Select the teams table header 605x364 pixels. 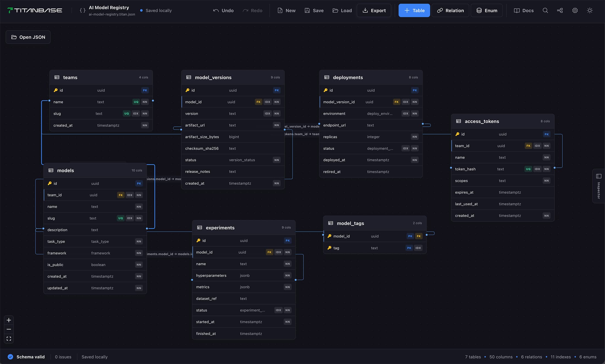coord(101,77)
